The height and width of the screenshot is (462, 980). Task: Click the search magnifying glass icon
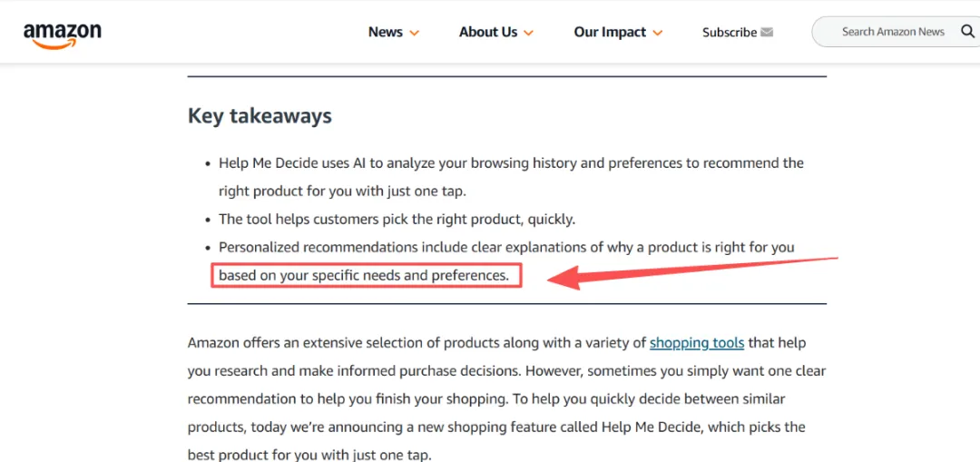967,32
